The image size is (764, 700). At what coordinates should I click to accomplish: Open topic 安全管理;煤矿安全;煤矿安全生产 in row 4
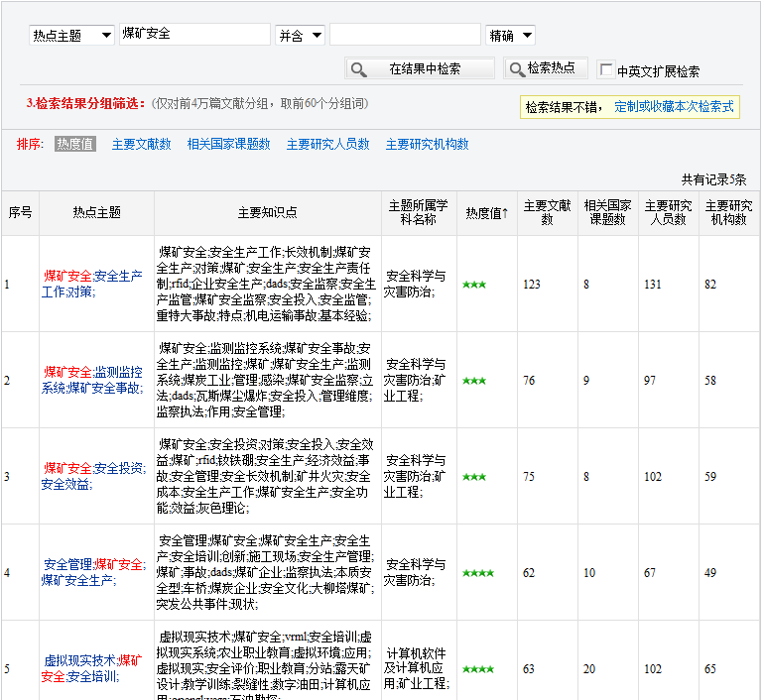pyautogui.click(x=92, y=572)
